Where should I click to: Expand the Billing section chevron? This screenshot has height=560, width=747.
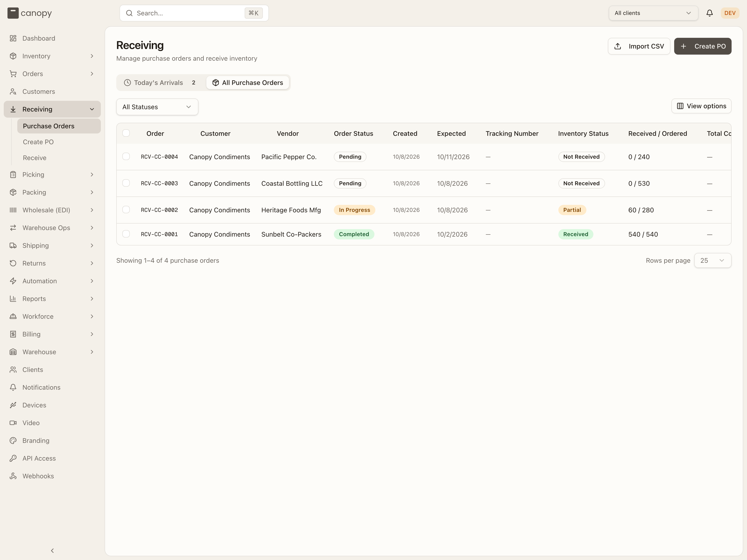point(92,334)
